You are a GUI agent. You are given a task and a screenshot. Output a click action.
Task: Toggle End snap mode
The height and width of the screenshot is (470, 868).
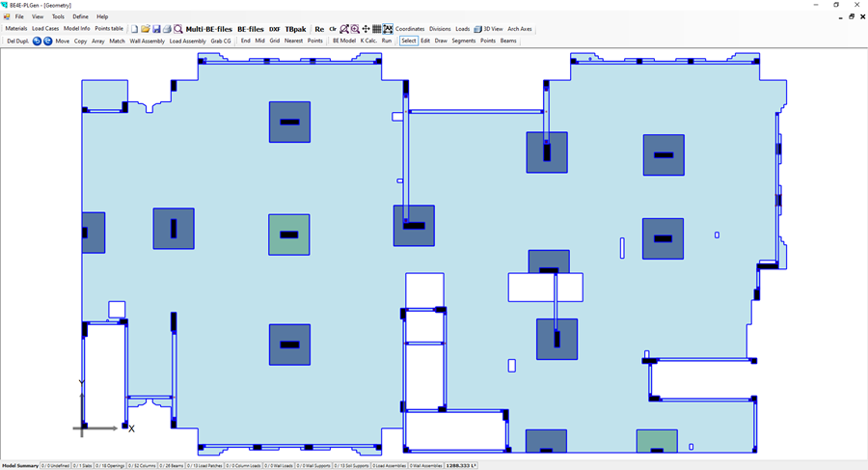[x=245, y=41]
